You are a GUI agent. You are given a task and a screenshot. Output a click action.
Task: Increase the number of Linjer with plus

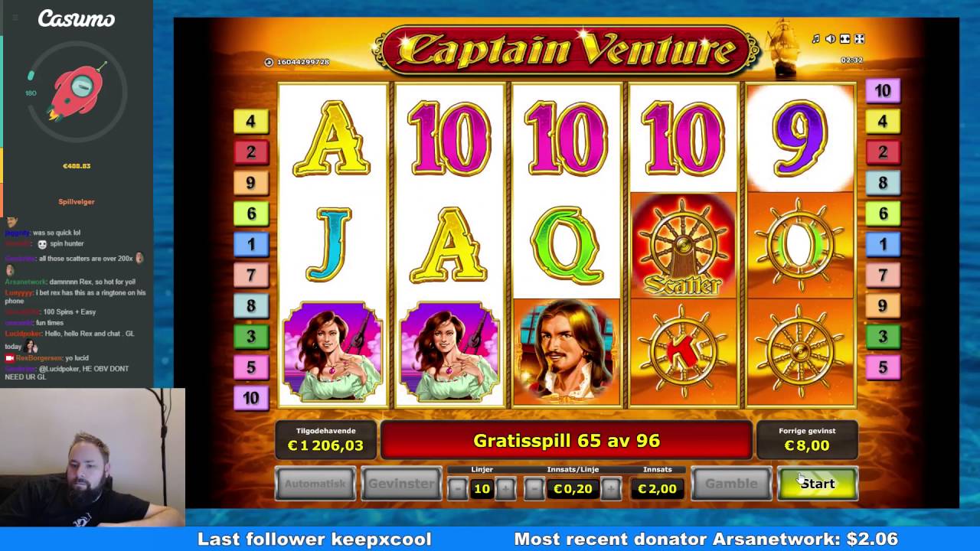tap(505, 488)
